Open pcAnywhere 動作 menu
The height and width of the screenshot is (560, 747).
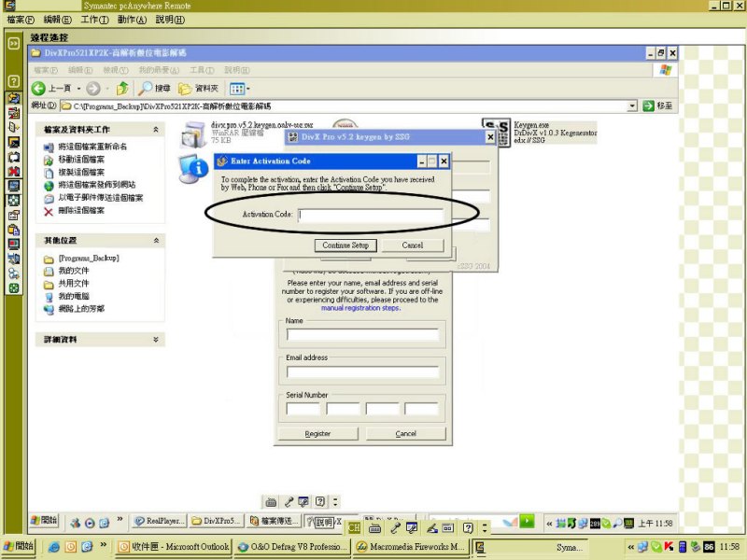coord(132,20)
